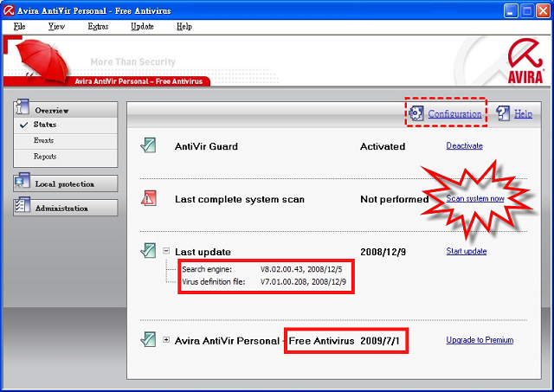Click the 'AntiVir Guard' label text
The height and width of the screenshot is (392, 554).
[206, 146]
